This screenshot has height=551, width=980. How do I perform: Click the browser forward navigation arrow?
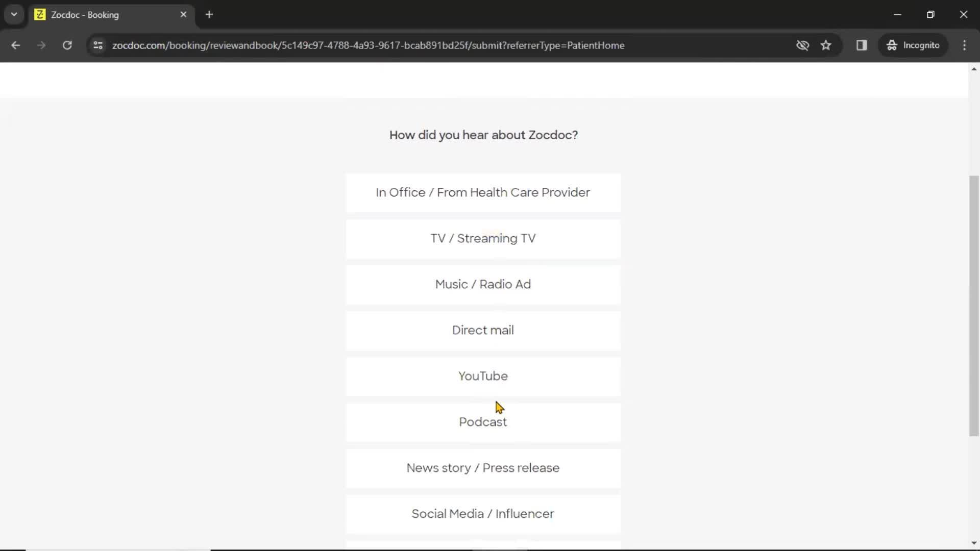[x=40, y=45]
